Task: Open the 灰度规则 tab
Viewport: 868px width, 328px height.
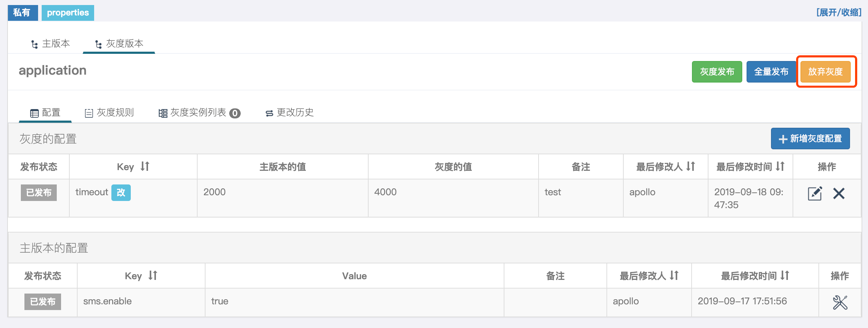Action: pyautogui.click(x=109, y=113)
